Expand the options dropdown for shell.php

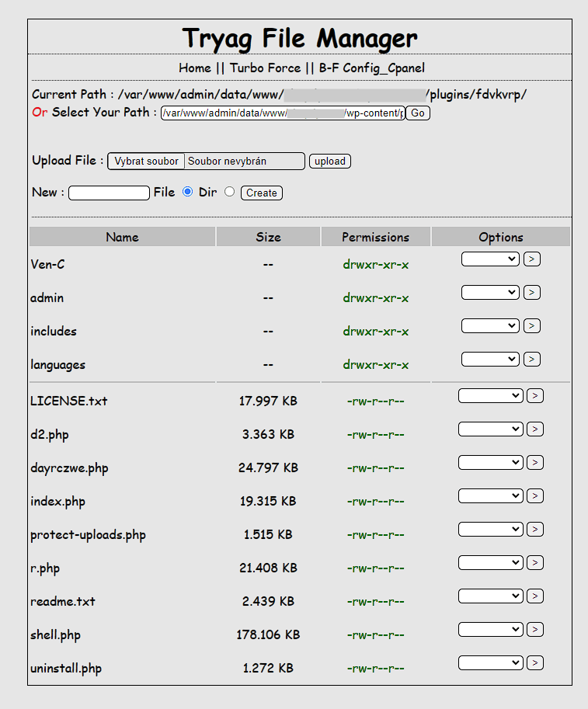(491, 629)
